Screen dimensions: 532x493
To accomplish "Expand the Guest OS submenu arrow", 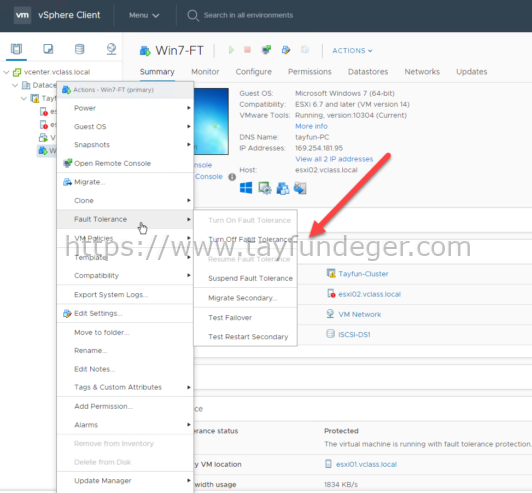I will click(x=189, y=126).
